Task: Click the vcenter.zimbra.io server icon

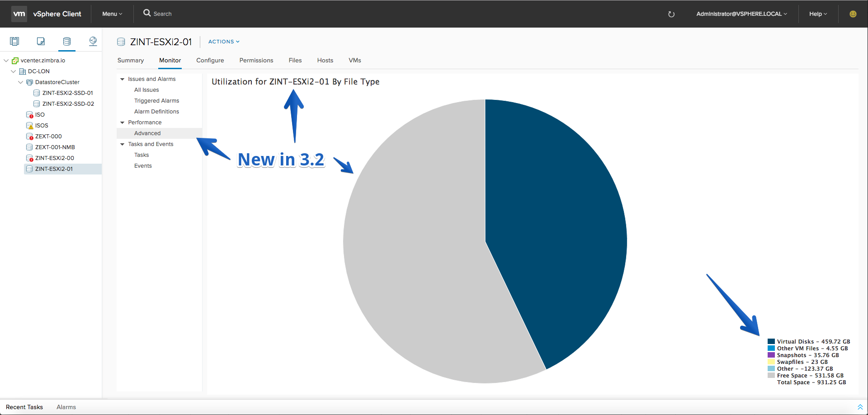Action: coord(15,60)
